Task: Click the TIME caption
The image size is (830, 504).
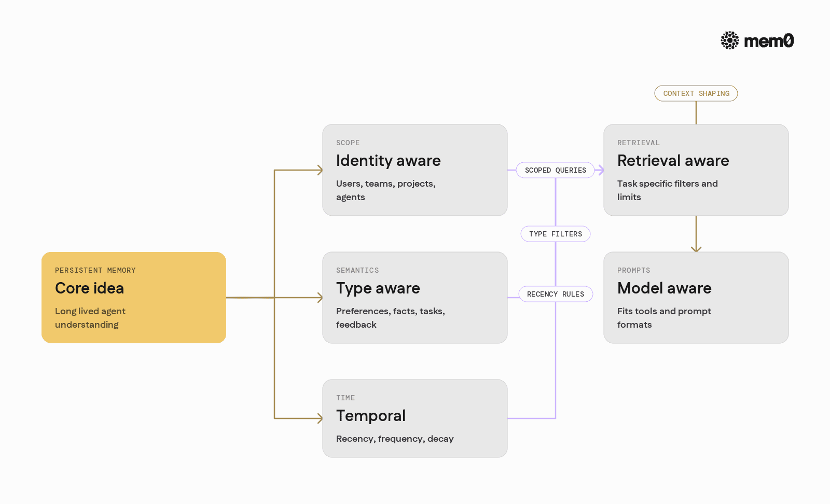Action: [345, 398]
